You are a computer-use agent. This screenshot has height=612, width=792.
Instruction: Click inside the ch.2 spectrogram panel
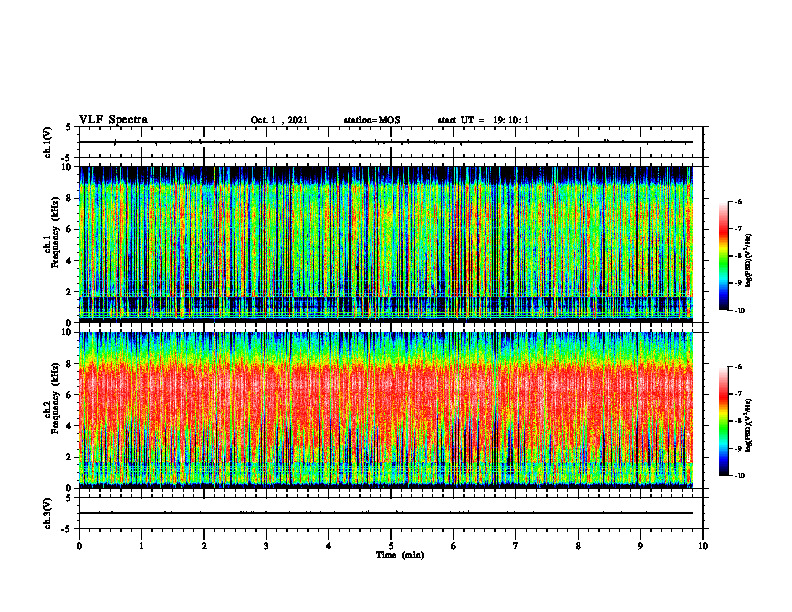386,410
